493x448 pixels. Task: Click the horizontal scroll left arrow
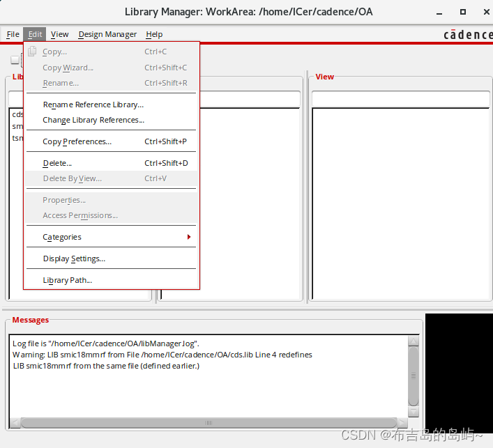click(15, 423)
